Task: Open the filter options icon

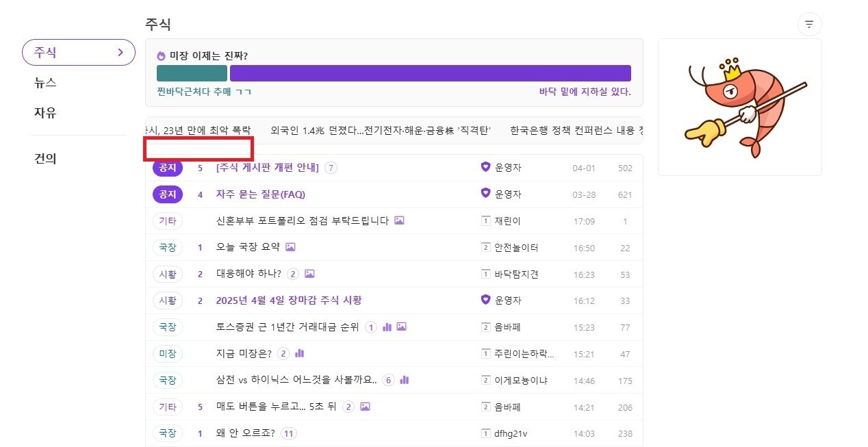Action: 809,25
